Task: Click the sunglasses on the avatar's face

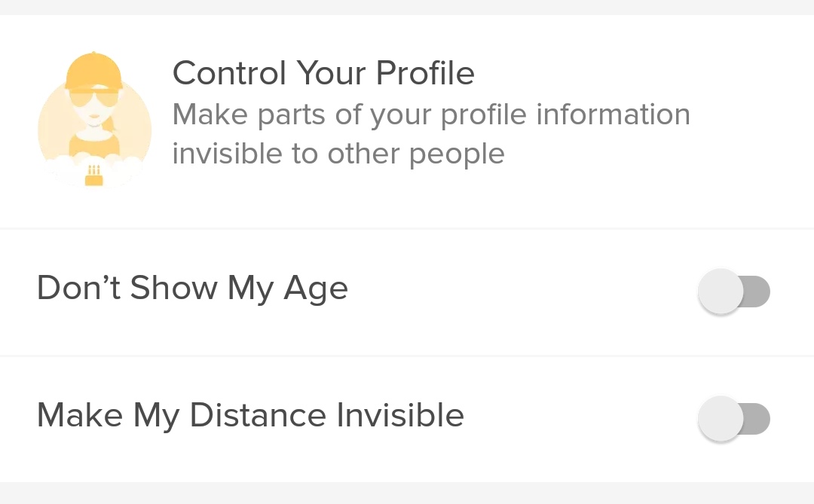Action: click(x=93, y=99)
